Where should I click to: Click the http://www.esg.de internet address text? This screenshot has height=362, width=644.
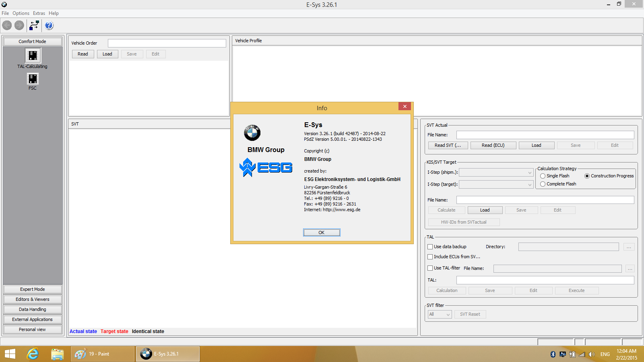[x=342, y=210]
